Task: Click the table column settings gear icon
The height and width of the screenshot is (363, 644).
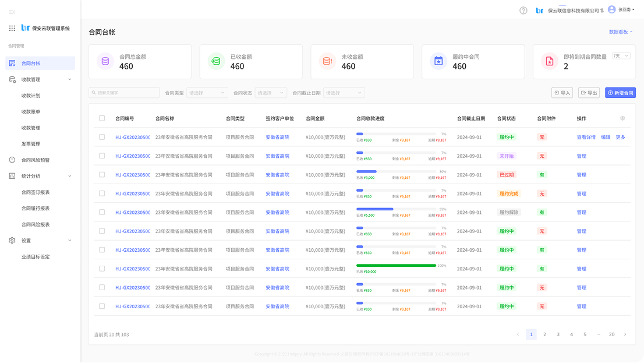Action: [x=622, y=118]
